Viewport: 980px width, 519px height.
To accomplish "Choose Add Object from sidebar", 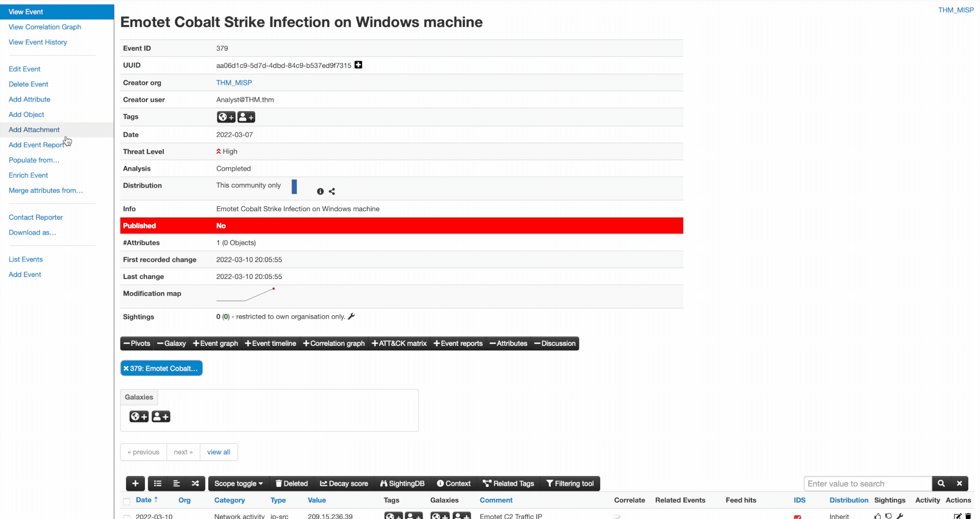I will tap(27, 114).
